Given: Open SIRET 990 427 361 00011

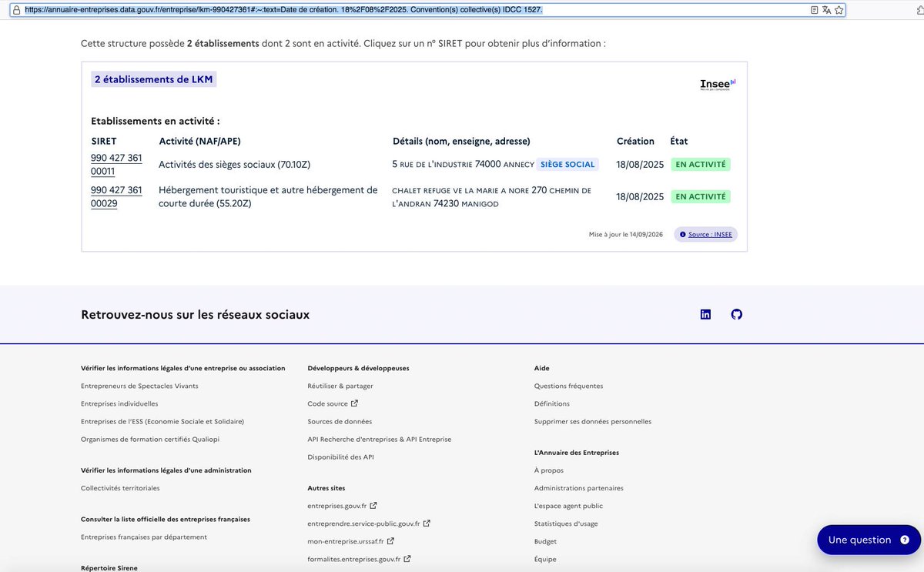Looking at the screenshot, I should [x=116, y=164].
